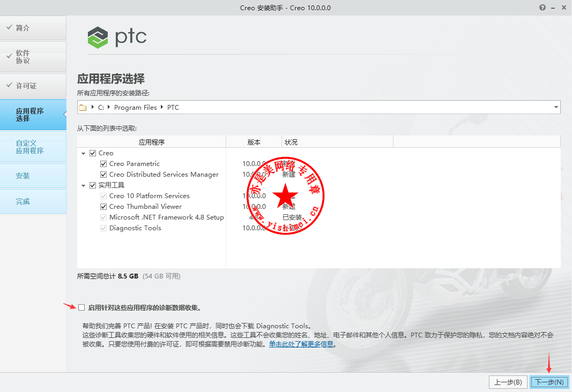The image size is (572, 392).
Task: Click the 已安装 status cell
Action: click(292, 217)
